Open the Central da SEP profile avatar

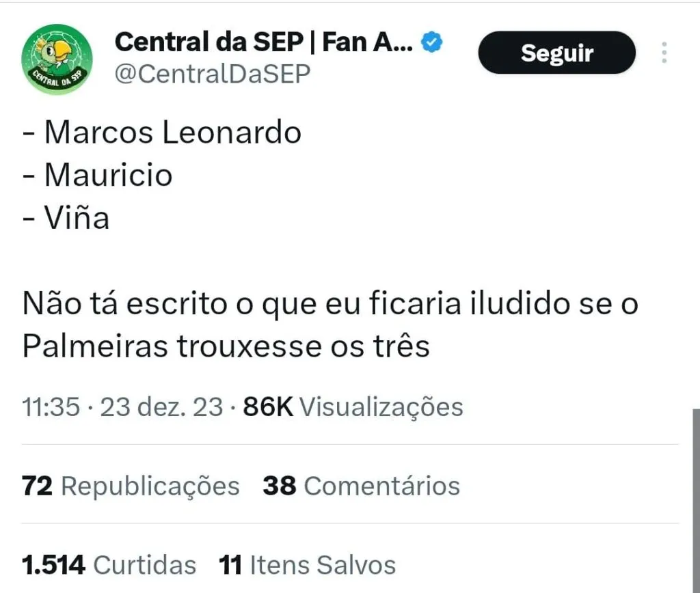(x=57, y=58)
